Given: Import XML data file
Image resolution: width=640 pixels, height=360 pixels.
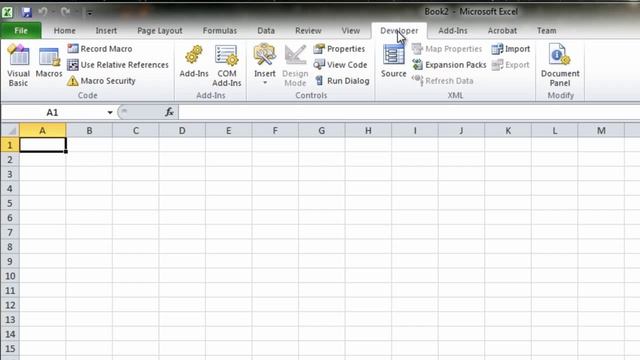Looking at the screenshot, I should pos(511,49).
